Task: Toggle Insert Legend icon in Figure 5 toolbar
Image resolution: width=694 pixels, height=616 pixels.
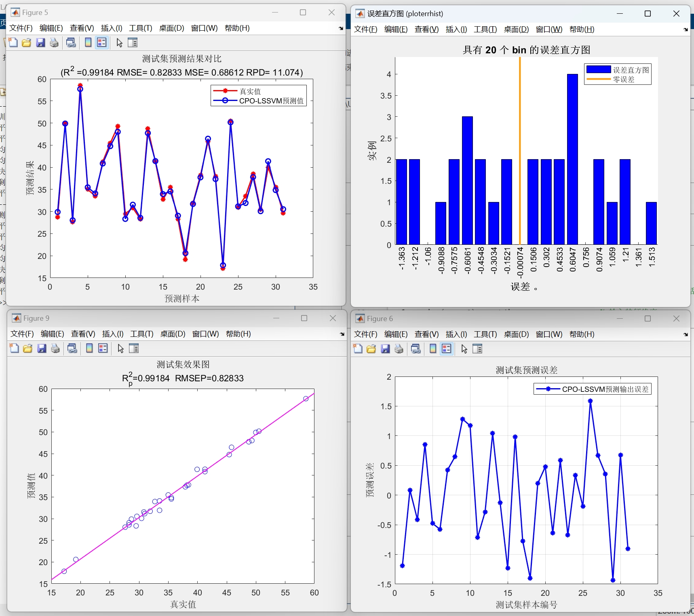Action: point(102,42)
